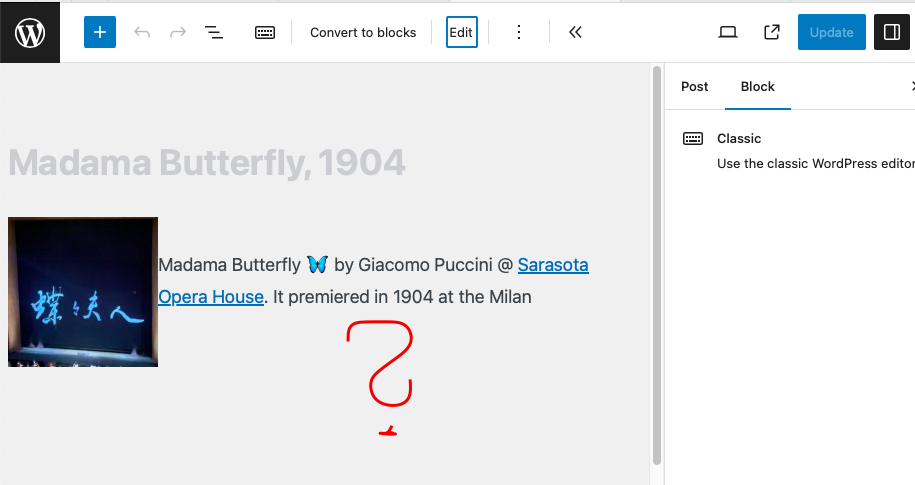Toggle the settings sidebar panel
The width and height of the screenshot is (915, 485).
pyautogui.click(x=891, y=32)
